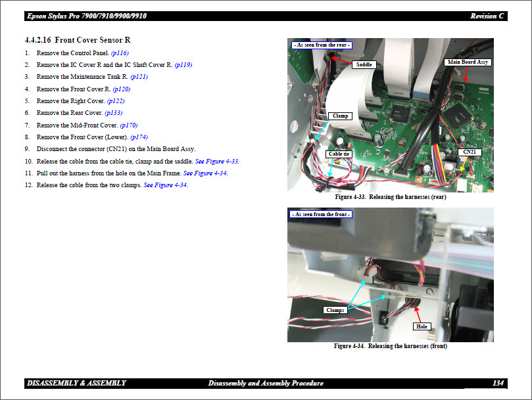This screenshot has width=532, height=400.
Task: Click the p119 link for IC Cover R
Action: [x=183, y=65]
